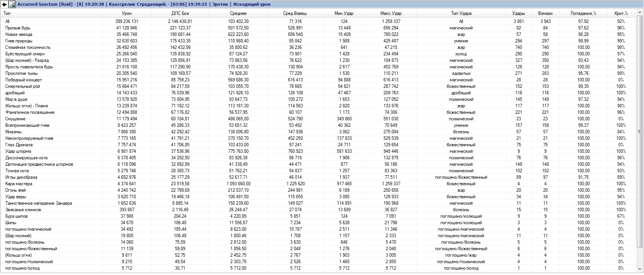Select the Звяканье клинков row
This screenshot has width=644, height=275.
pyautogui.click(x=319, y=210)
